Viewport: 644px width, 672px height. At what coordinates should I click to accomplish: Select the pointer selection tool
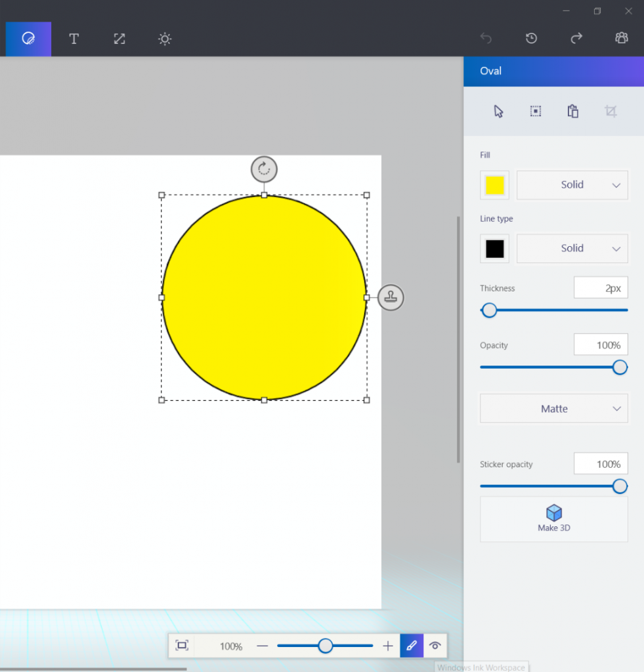[x=498, y=111]
